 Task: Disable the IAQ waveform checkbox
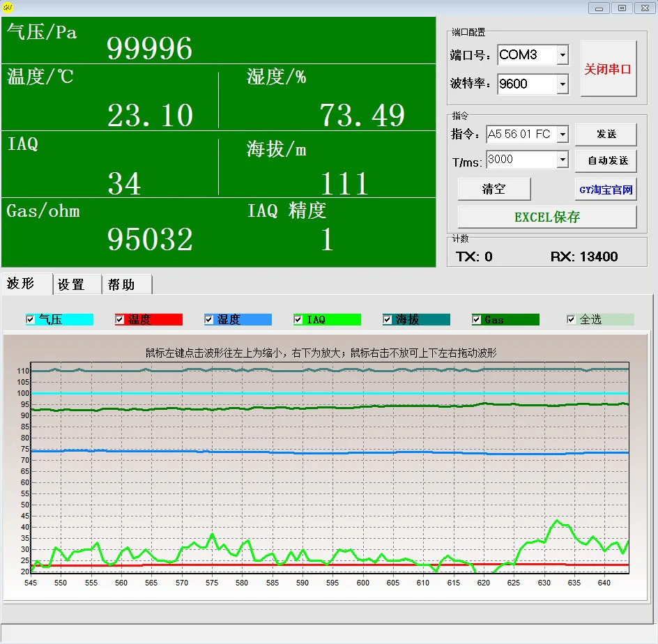pos(298,320)
